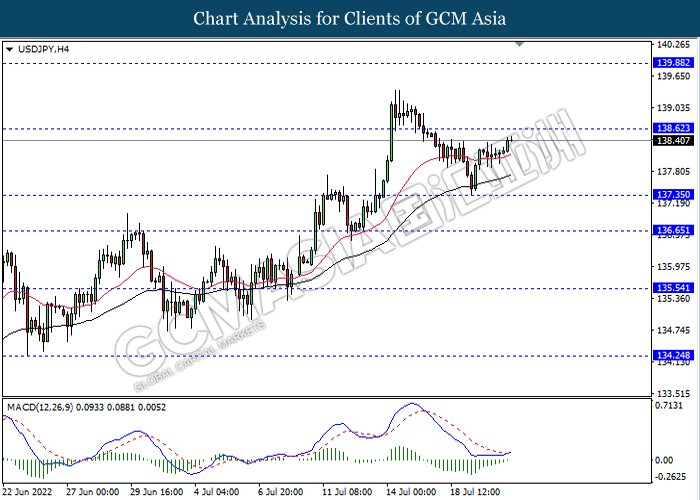
Task: Click the 135.360 axis price value
Action: 673,299
